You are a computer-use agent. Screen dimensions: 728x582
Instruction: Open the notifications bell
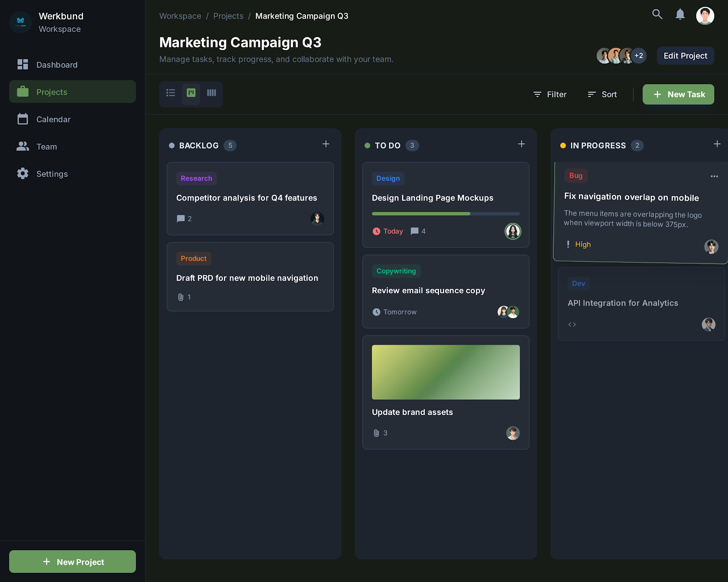pyautogui.click(x=680, y=14)
